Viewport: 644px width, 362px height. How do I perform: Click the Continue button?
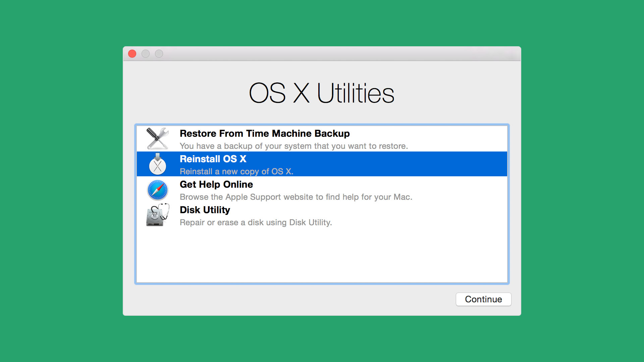coord(483,299)
